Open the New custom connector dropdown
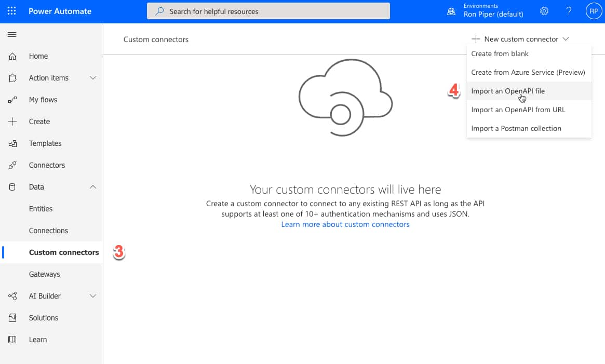 (x=520, y=39)
